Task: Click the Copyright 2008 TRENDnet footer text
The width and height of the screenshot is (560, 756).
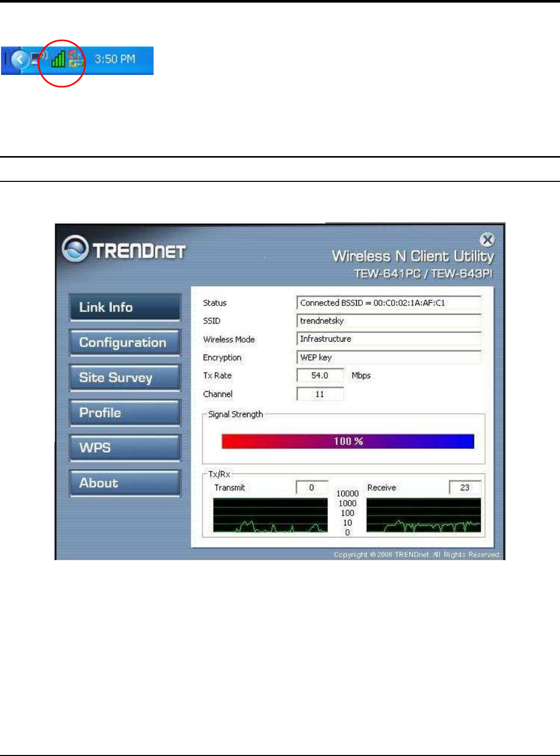Action: click(x=417, y=554)
